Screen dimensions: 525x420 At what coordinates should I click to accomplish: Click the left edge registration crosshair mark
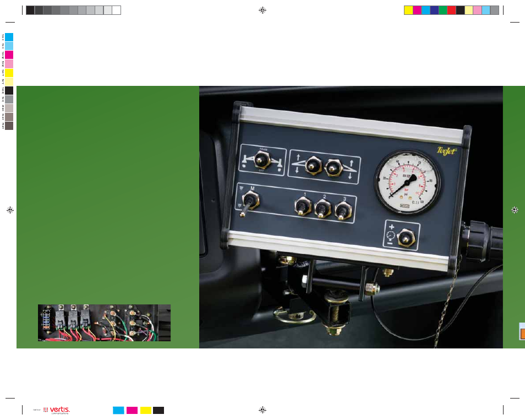coord(10,210)
